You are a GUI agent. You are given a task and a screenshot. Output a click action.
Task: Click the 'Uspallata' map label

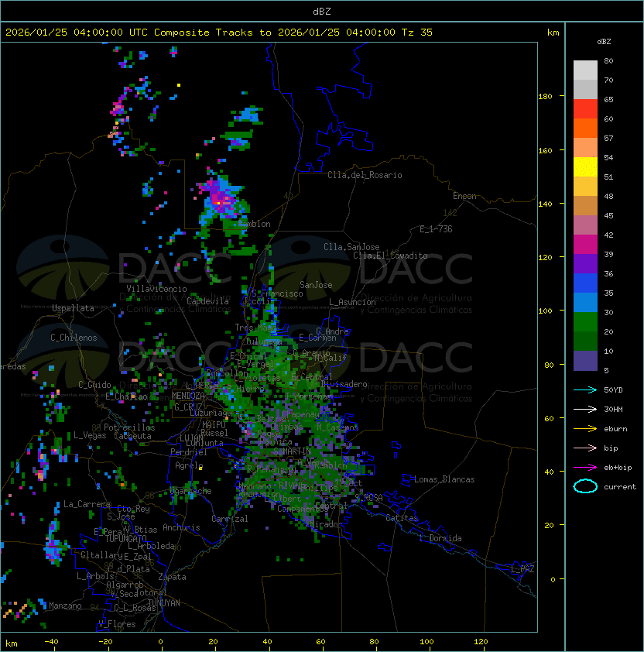pyautogui.click(x=73, y=308)
